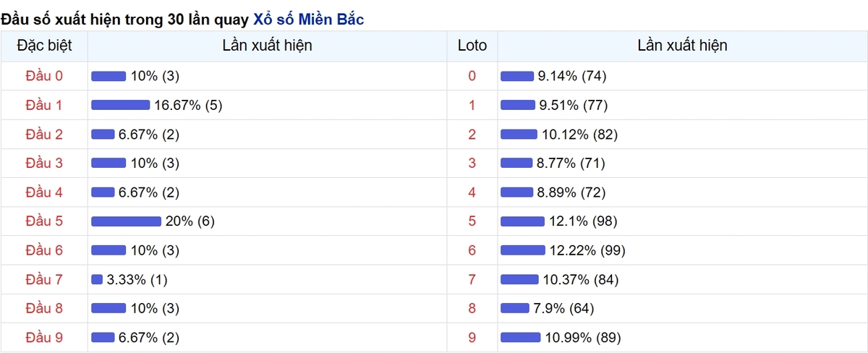Click the 12.1% (98) value text
This screenshot has width=868, height=353.
pos(583,221)
